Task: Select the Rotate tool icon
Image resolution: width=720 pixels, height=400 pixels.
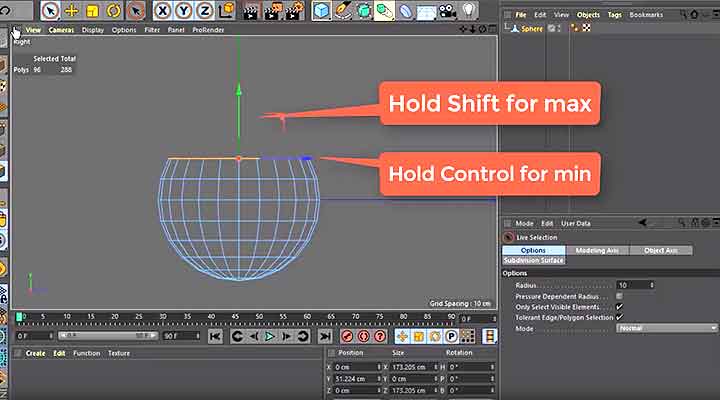Action: coord(113,11)
